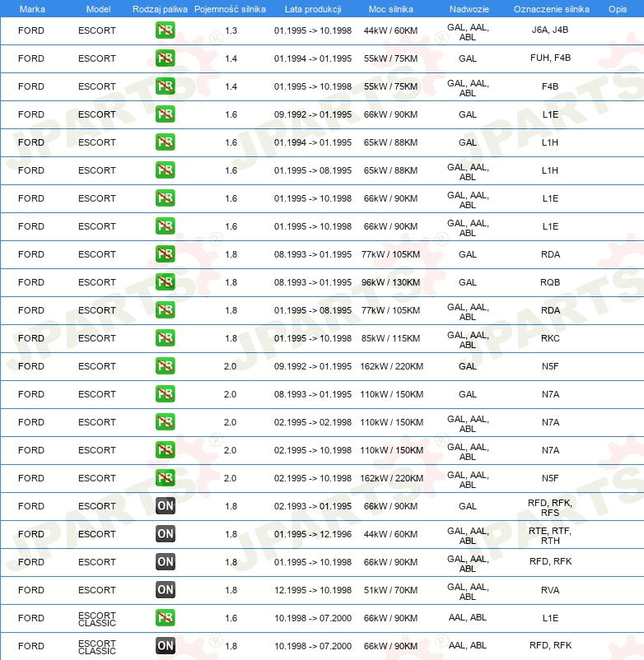Click the Moc silnika column header
Screen dimensions: 644x660
pos(391,9)
